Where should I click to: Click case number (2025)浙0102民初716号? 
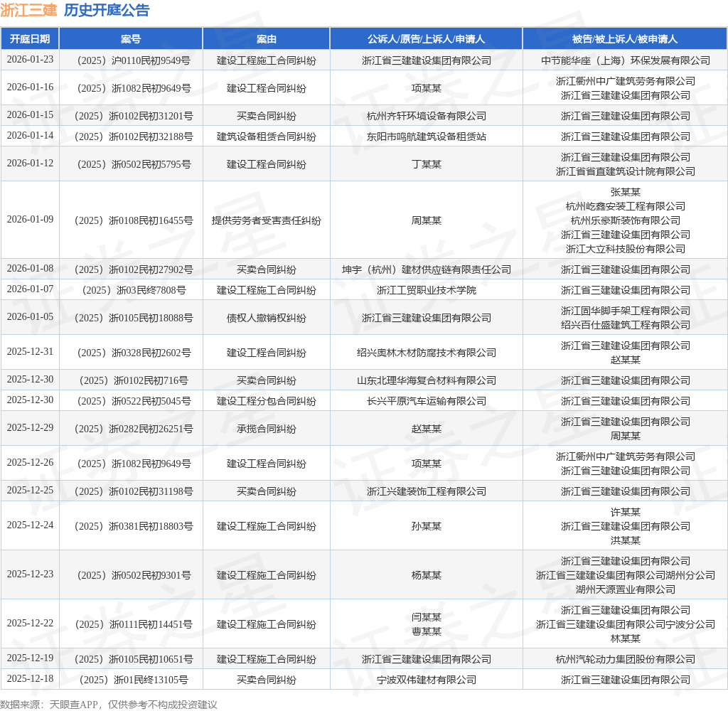point(134,380)
